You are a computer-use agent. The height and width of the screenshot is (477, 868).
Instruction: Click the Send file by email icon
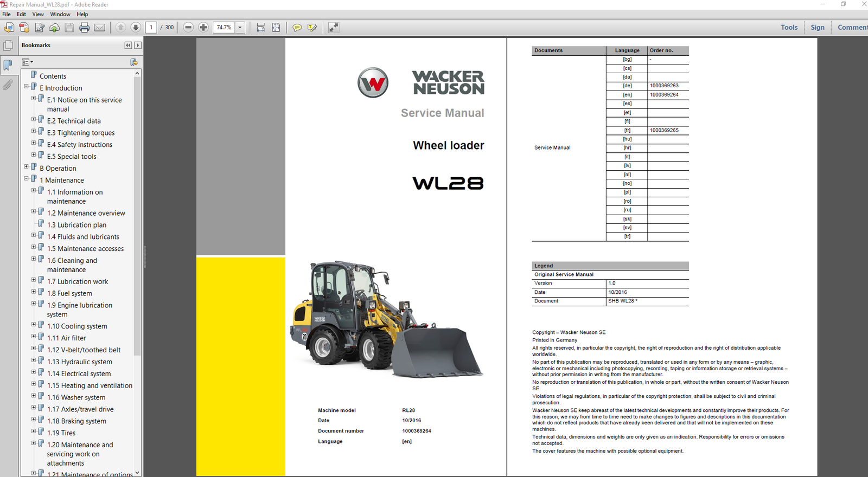tap(99, 28)
